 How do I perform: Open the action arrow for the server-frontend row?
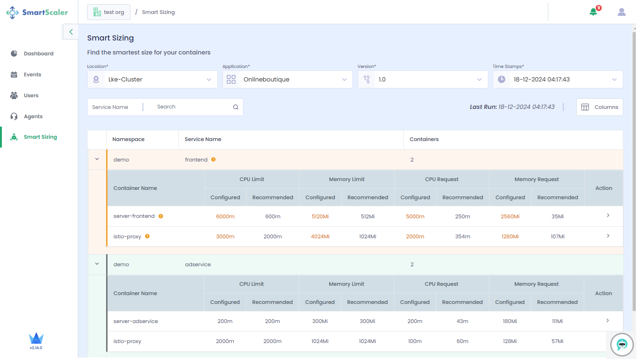[608, 216]
